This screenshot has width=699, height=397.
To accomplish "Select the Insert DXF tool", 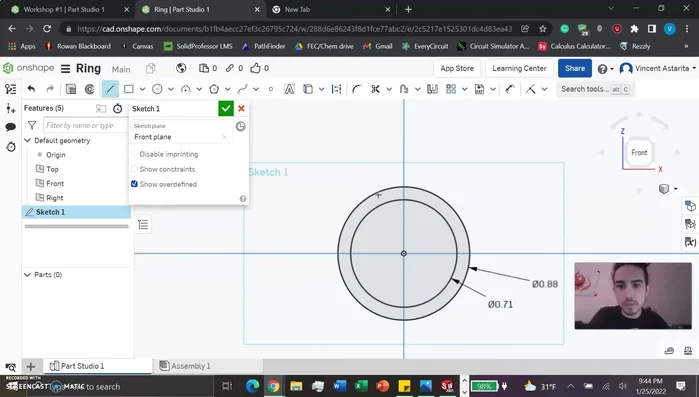I will point(479,89).
